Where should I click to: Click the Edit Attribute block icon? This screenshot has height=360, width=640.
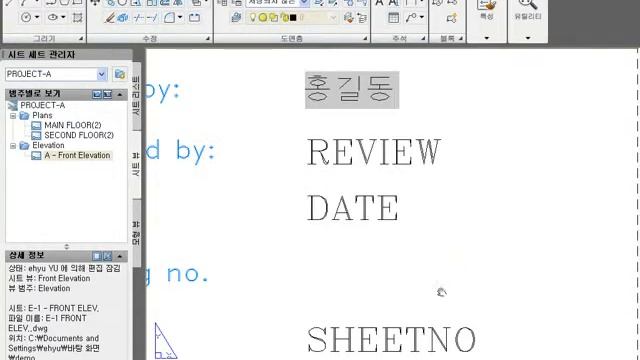[x=451, y=18]
